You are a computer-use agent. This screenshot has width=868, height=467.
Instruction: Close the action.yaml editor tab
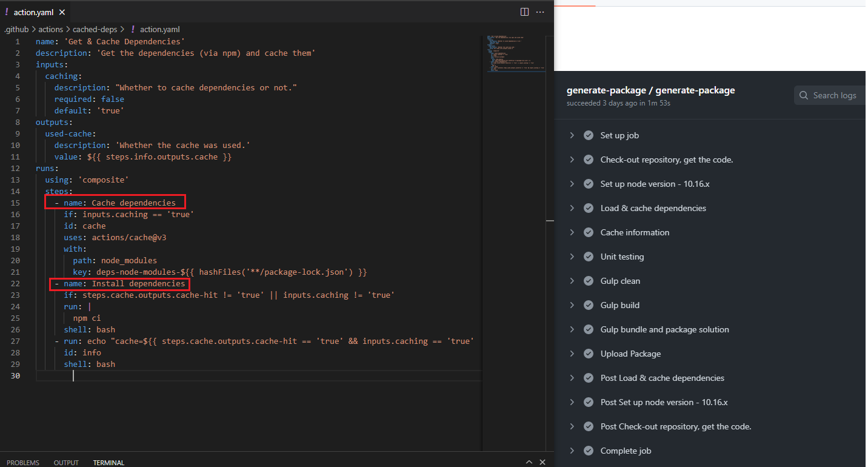(x=63, y=12)
